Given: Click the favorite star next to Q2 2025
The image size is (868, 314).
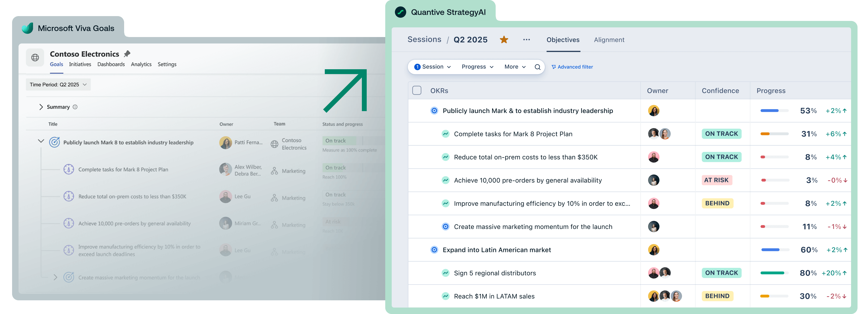Looking at the screenshot, I should 504,40.
